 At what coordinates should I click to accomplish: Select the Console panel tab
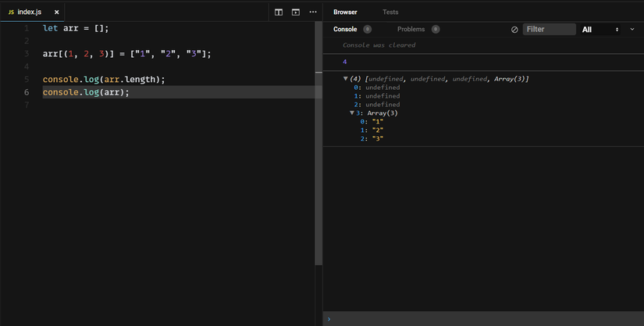(345, 30)
